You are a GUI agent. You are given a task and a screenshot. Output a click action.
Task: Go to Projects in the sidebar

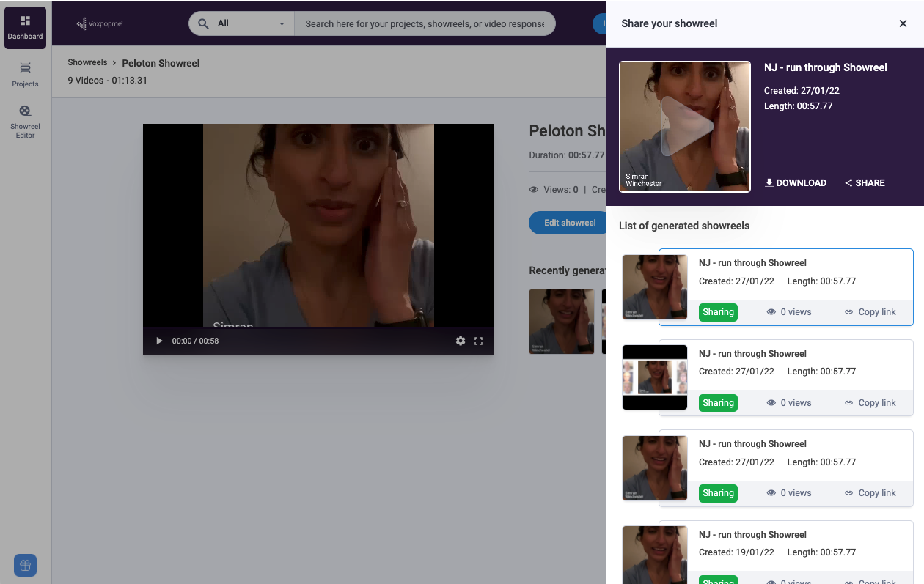[x=25, y=75]
